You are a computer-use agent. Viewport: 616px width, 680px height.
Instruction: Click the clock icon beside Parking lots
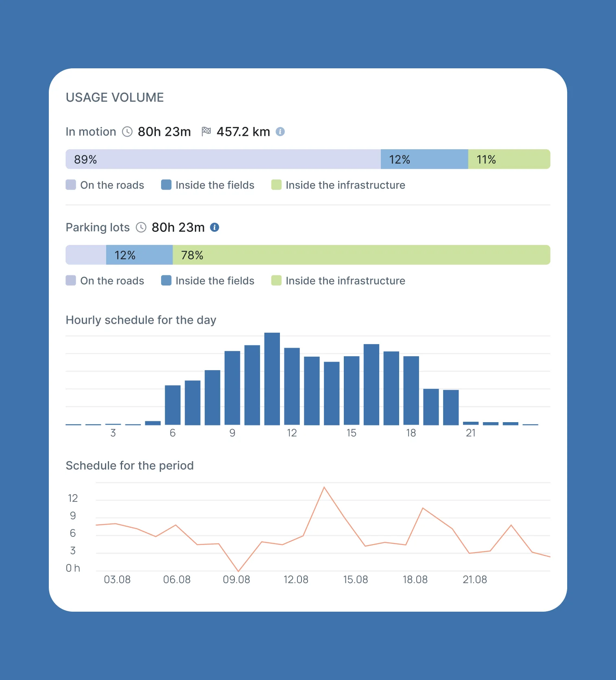click(141, 227)
